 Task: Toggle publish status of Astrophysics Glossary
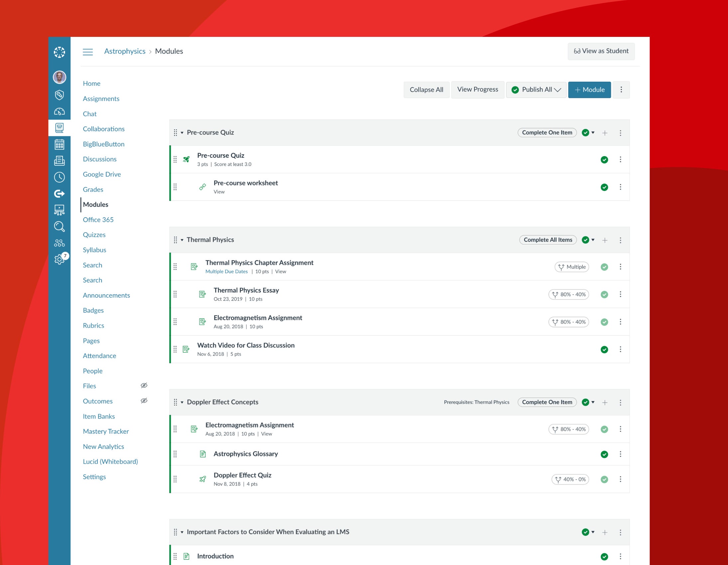click(604, 454)
